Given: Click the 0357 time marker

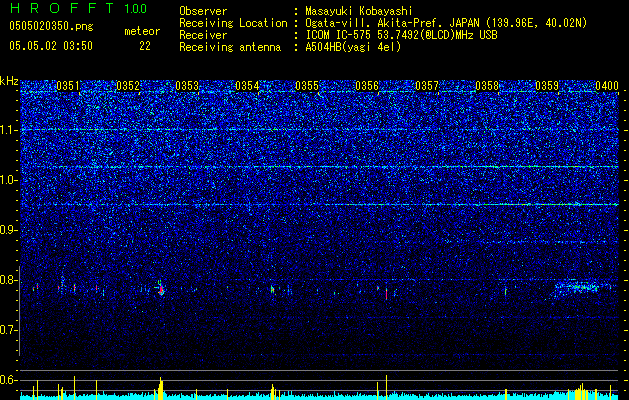Looking at the screenshot, I should [427, 86].
